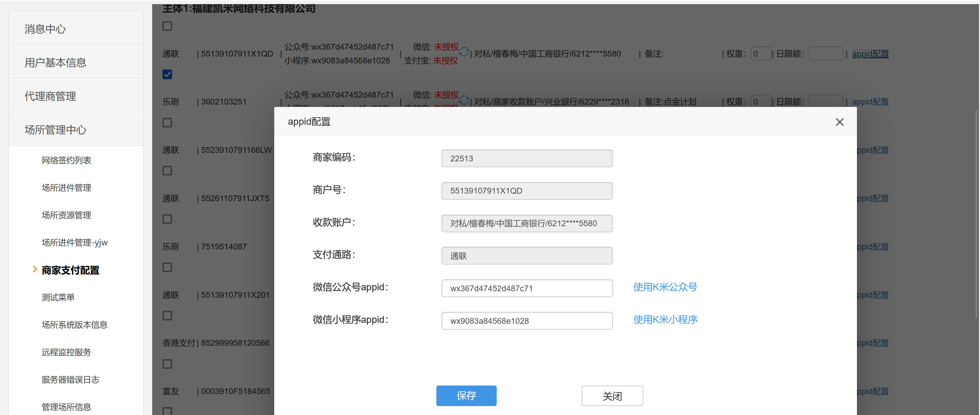Click 日限额 input in 55139107911X1QD row
The height and width of the screenshot is (415, 980).
(x=825, y=54)
